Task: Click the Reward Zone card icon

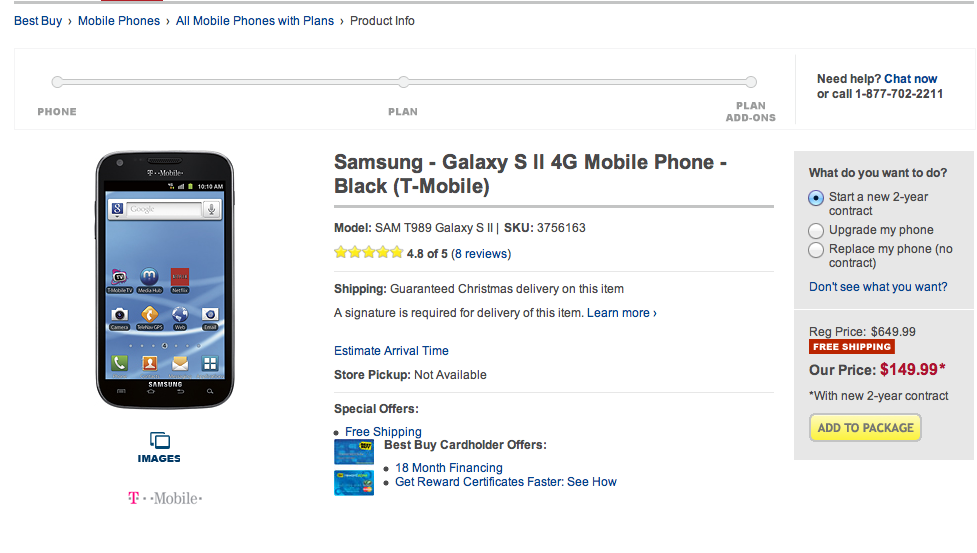Action: 353,483
